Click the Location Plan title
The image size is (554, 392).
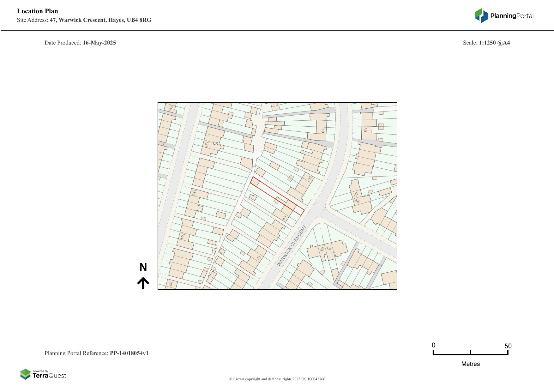tap(38, 11)
